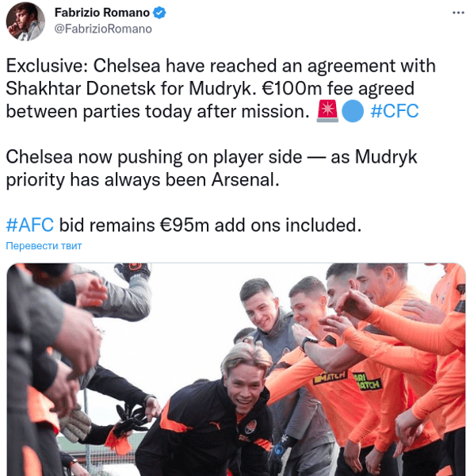Click the @FabrizioRomano handle
474x476 pixels.
click(103, 29)
